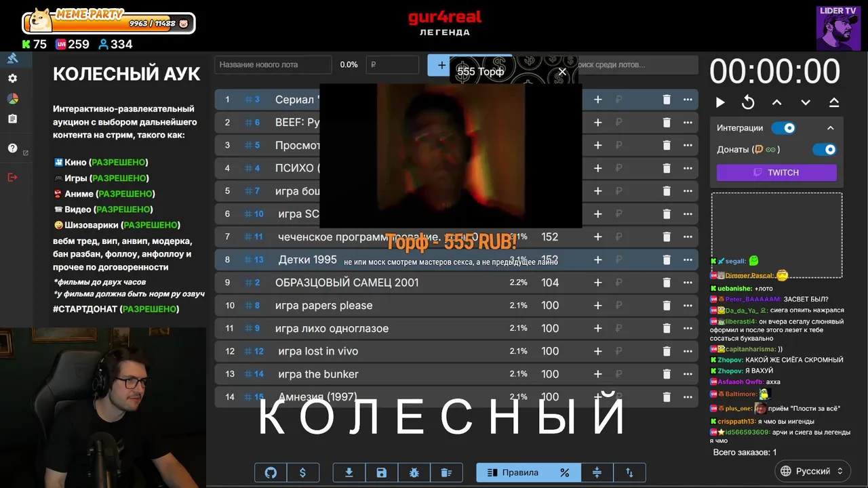The image size is (868, 488).
Task: Click the bug report icon
Action: 414,472
